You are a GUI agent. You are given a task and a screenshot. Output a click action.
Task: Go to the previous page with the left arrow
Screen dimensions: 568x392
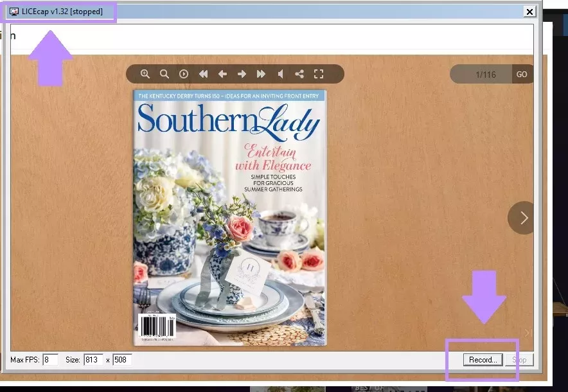coord(222,74)
